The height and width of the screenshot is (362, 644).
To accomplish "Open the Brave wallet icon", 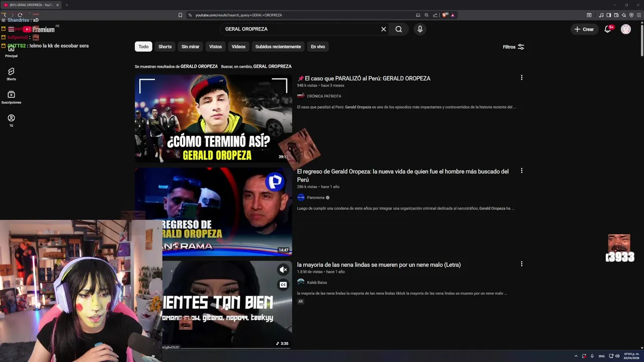I will coord(616,15).
